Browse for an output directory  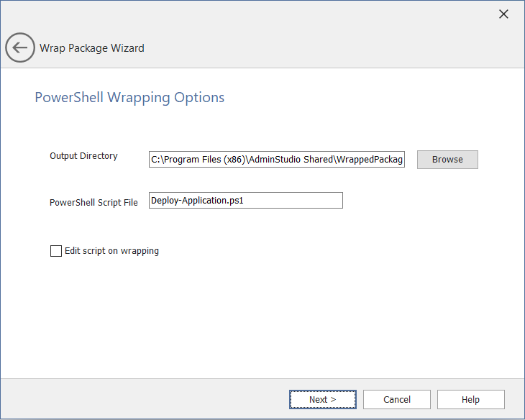(447, 160)
